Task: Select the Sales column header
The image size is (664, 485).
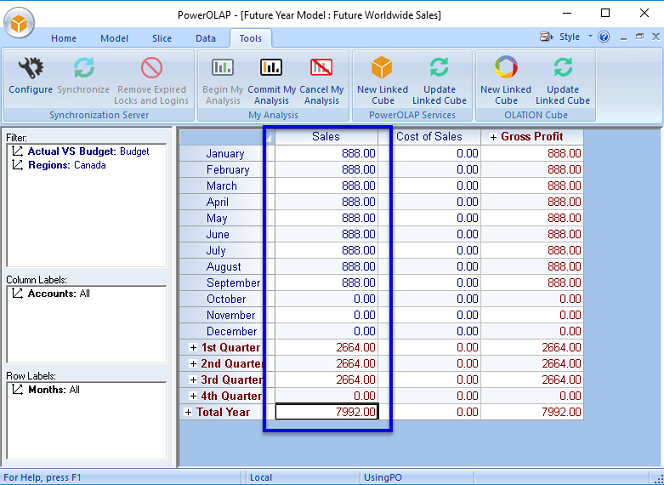Action: point(326,137)
